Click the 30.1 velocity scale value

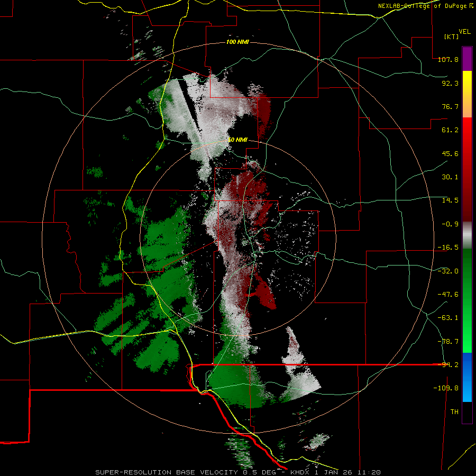450,177
